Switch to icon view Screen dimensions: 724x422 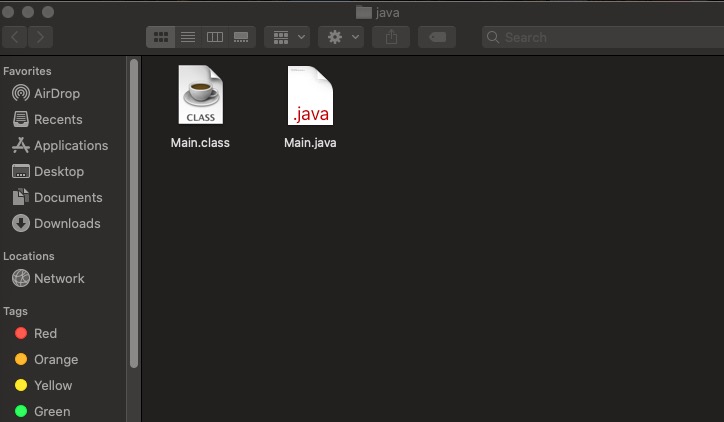160,37
